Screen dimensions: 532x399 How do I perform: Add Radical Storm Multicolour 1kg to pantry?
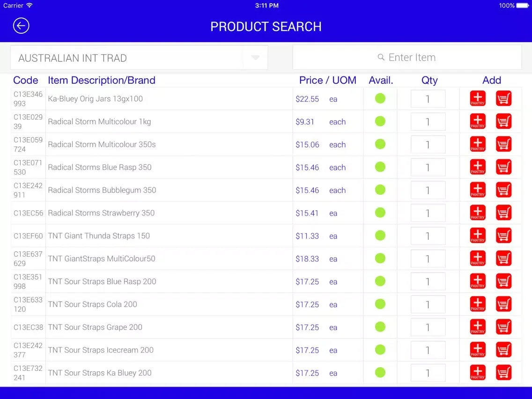(x=478, y=121)
